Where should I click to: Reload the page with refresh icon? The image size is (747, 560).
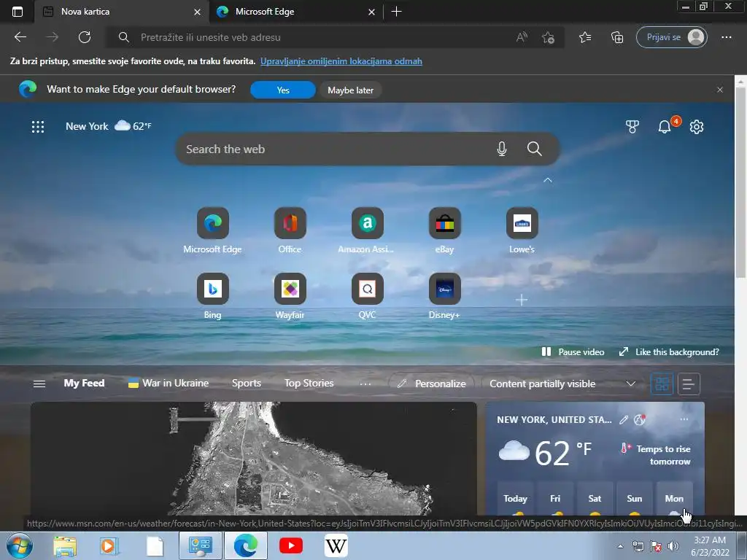coord(85,37)
